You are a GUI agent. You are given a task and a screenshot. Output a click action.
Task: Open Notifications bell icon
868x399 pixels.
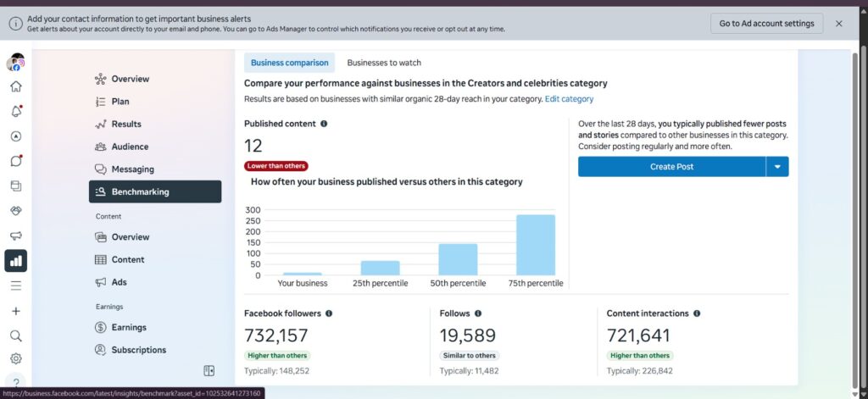pos(16,111)
